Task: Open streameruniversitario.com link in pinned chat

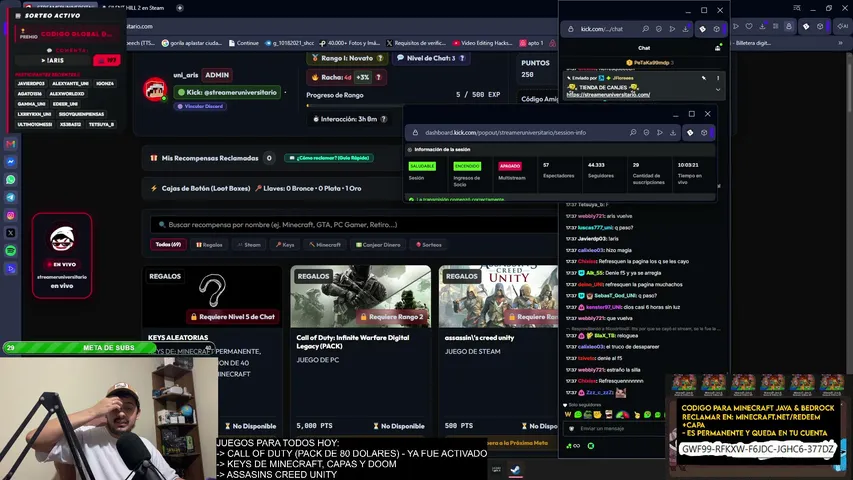Action: point(608,95)
